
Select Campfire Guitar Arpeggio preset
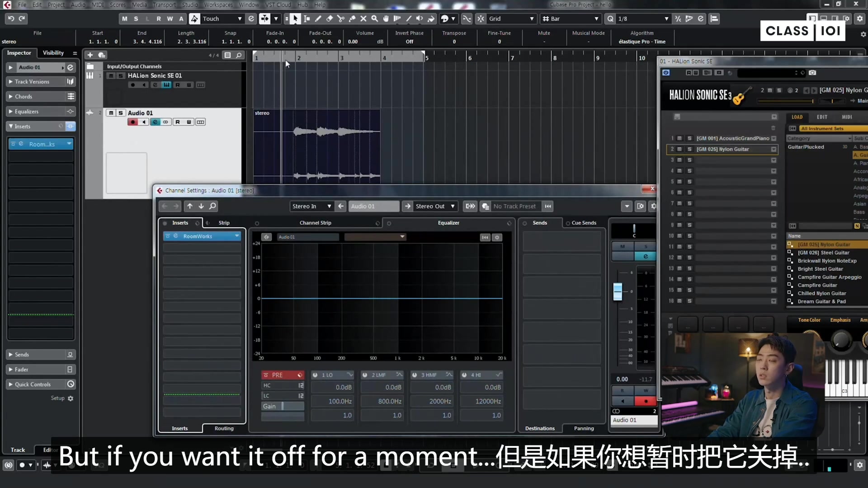830,277
